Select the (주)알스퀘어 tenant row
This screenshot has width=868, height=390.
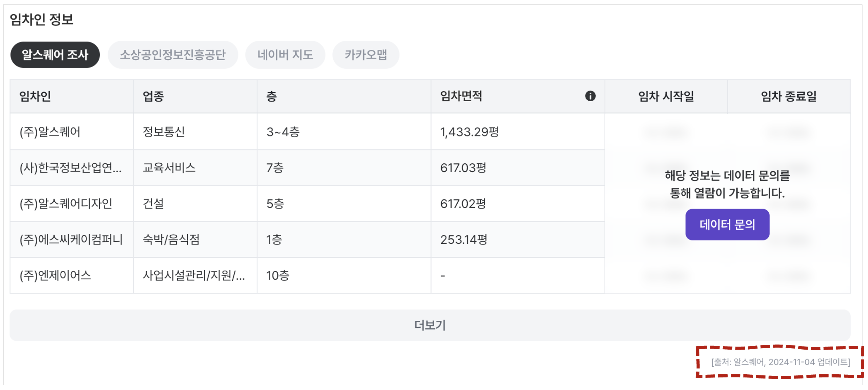coord(50,132)
